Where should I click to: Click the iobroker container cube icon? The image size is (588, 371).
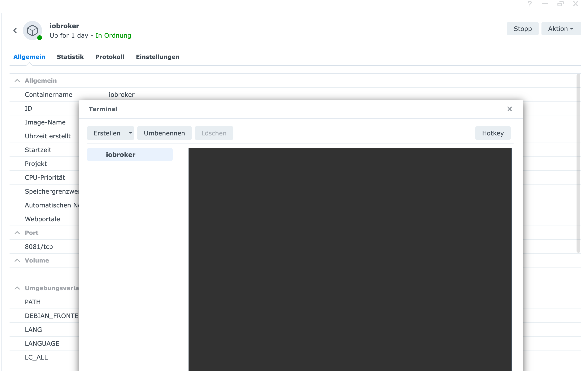(32, 31)
